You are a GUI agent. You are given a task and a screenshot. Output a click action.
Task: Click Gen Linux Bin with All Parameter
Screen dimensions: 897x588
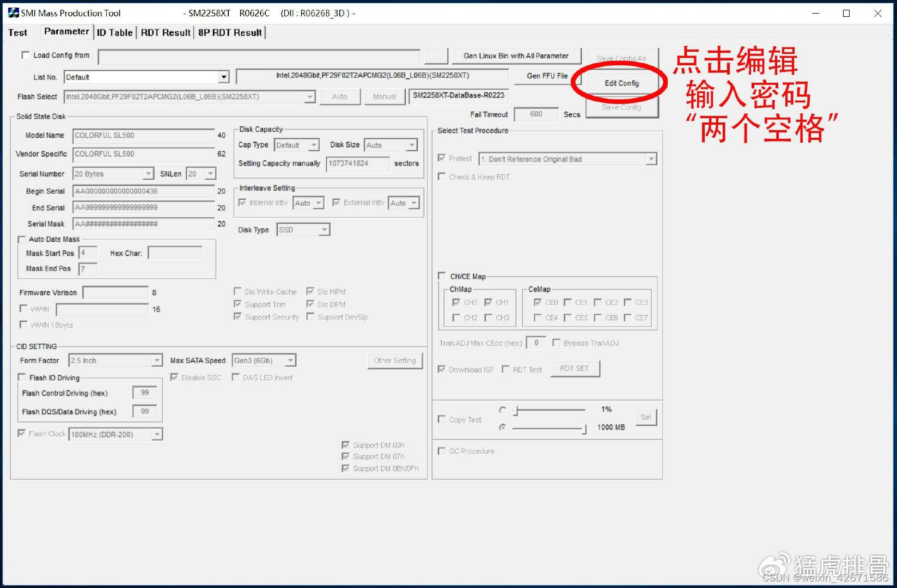(516, 56)
